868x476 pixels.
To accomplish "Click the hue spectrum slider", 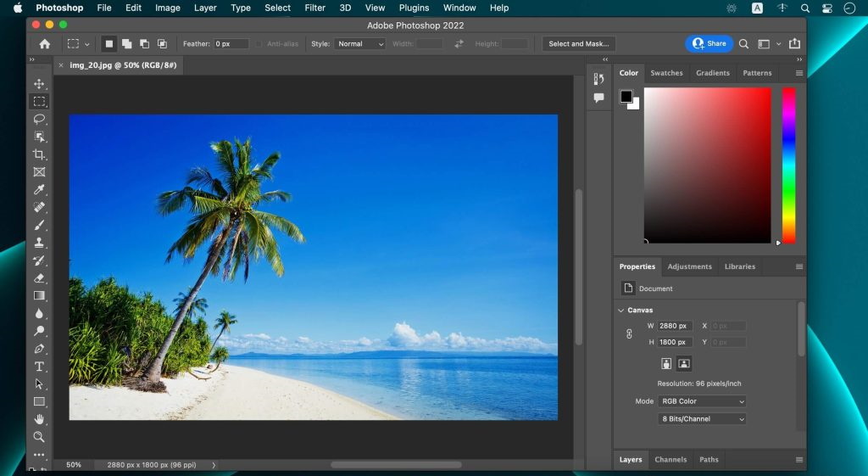I will coord(788,165).
